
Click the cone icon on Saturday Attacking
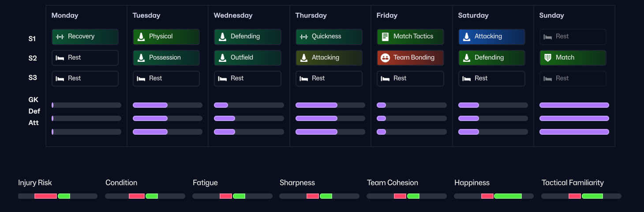pos(467,37)
